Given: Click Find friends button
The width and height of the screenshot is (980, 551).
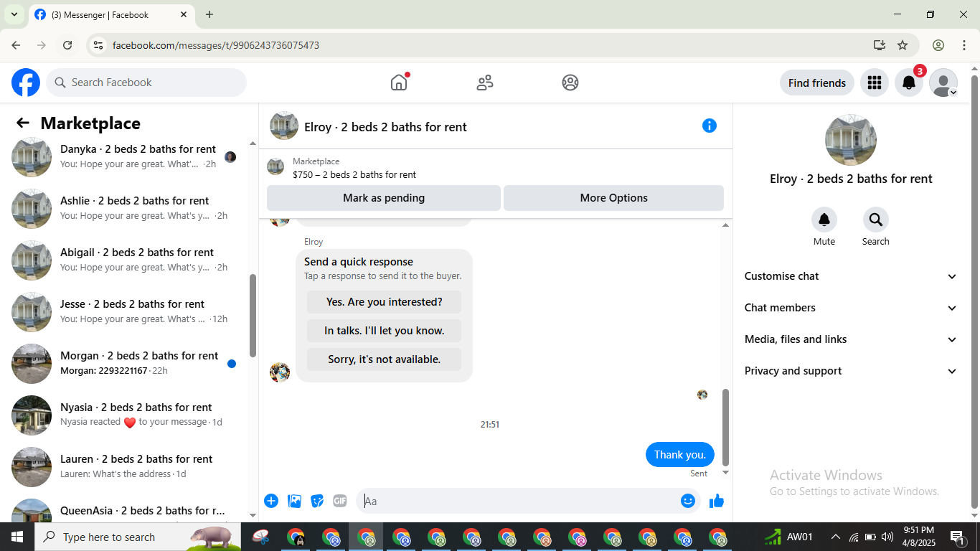Looking at the screenshot, I should (x=816, y=83).
